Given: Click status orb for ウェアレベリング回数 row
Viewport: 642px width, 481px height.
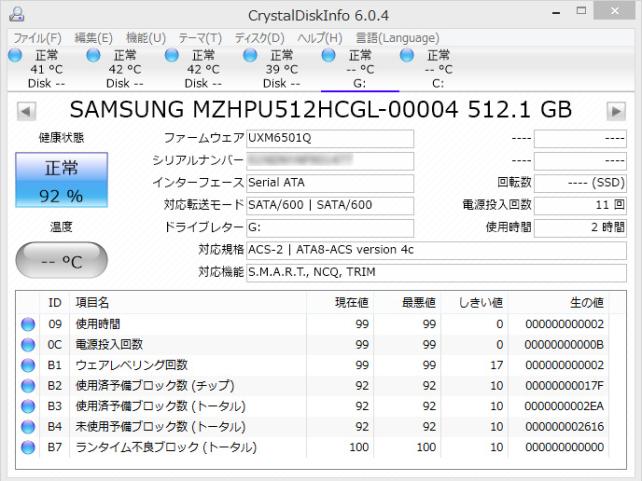Looking at the screenshot, I should click(x=28, y=365).
